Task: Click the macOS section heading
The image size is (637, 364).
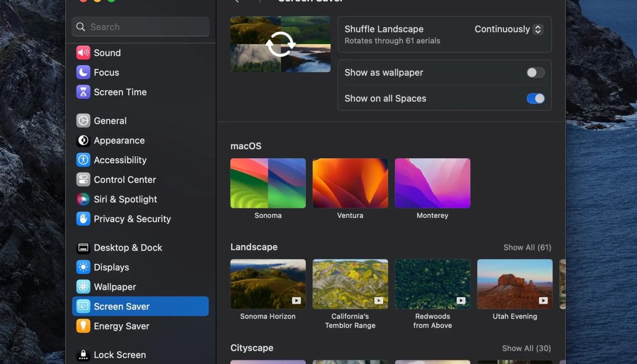Action: click(246, 146)
